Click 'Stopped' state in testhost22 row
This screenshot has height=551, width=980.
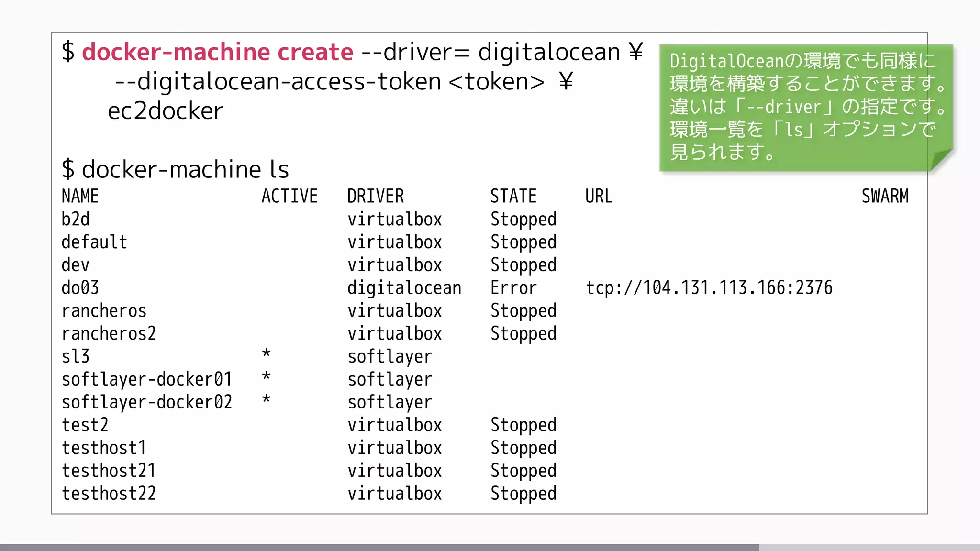coord(523,494)
